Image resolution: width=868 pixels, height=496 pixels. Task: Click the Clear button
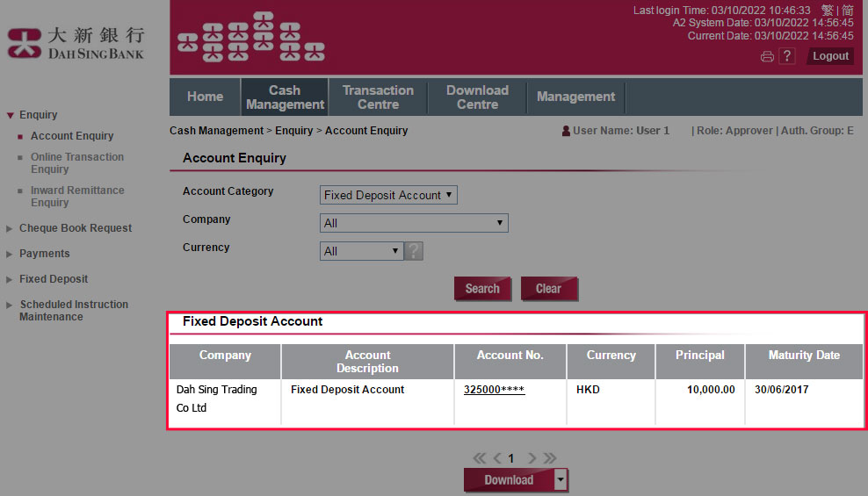pyautogui.click(x=548, y=289)
